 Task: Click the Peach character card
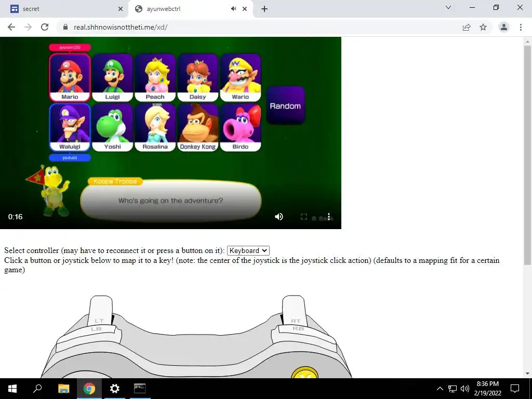(155, 78)
